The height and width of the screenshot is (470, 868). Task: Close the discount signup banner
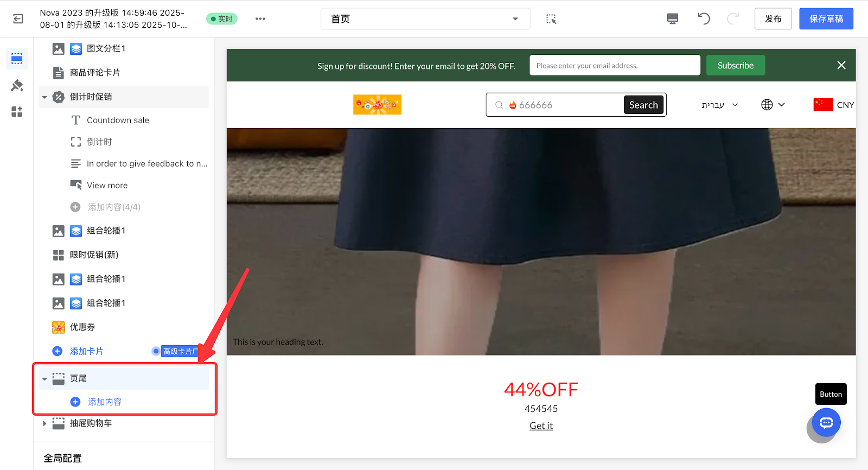tap(841, 65)
